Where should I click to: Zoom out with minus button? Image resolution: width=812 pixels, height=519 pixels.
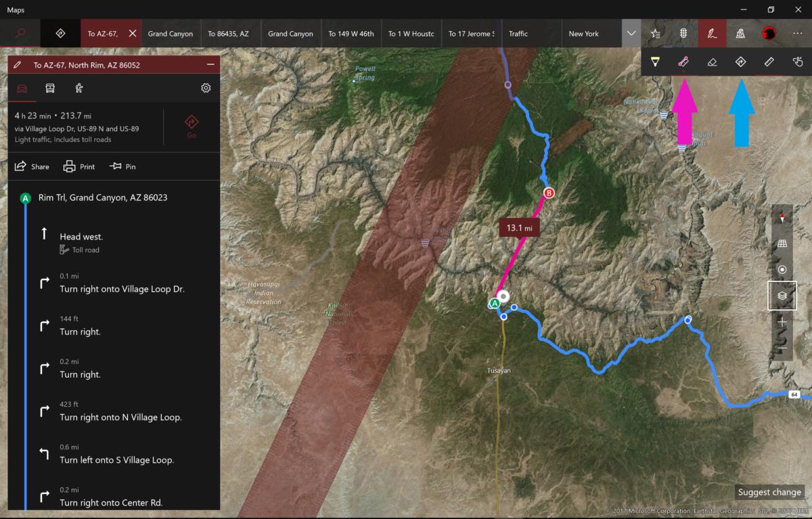pyautogui.click(x=782, y=347)
